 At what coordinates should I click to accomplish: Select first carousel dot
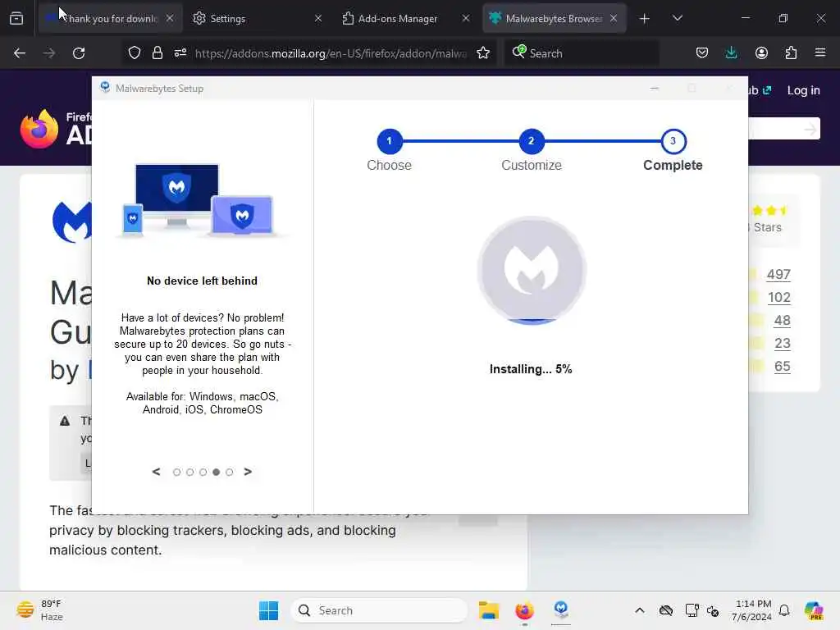click(177, 472)
